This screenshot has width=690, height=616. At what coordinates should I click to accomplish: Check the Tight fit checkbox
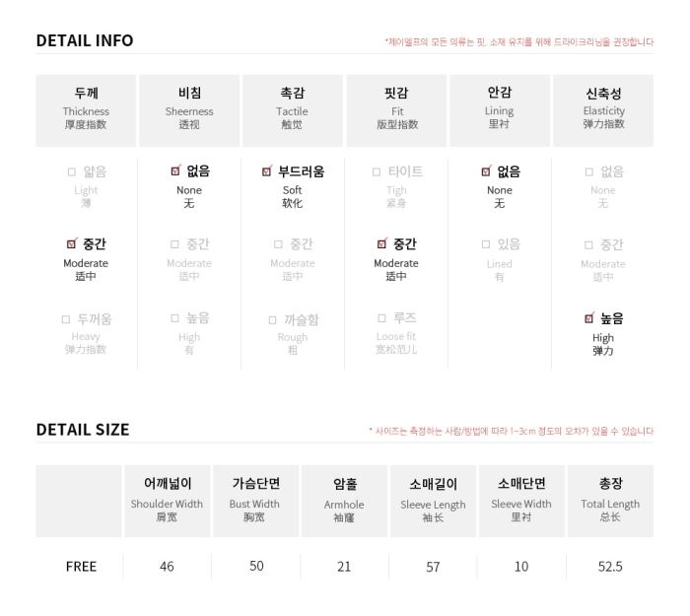click(377, 171)
